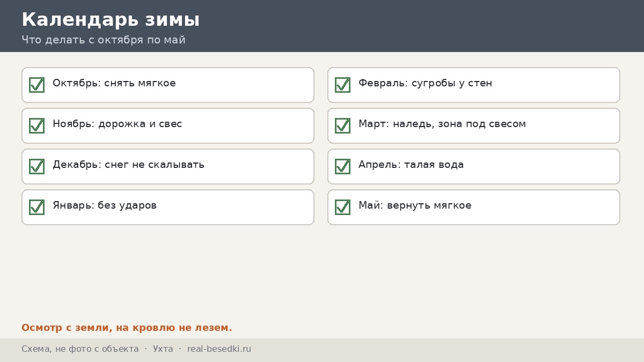Select the text Май: вернуть мягкое
644x362 pixels.
[x=415, y=205]
